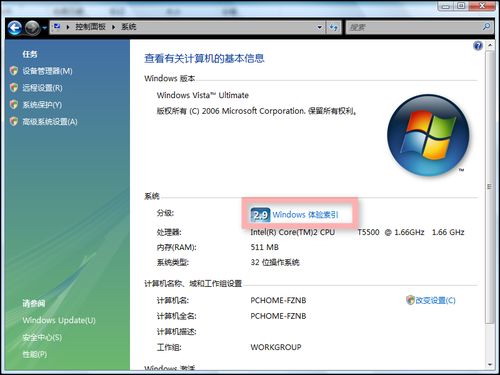
Task: Click the workgroup value WORKGROUP
Action: click(x=276, y=347)
